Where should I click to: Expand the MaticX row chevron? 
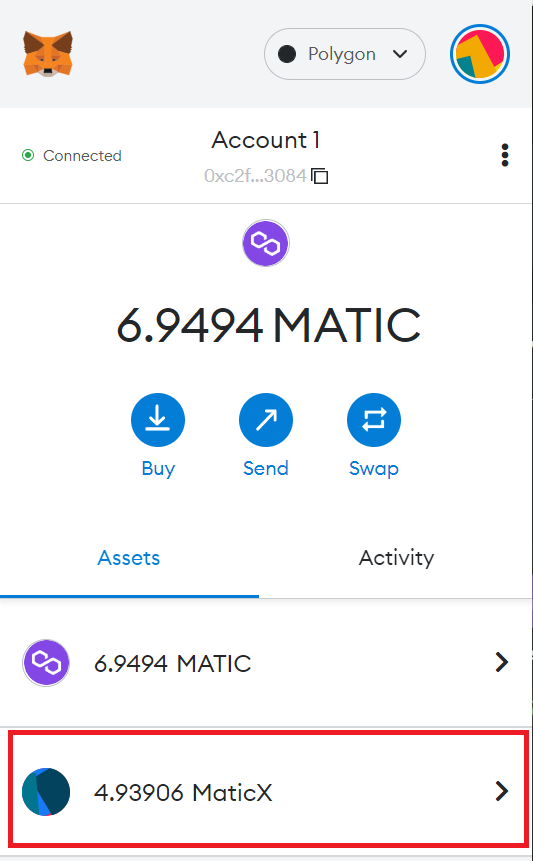point(501,791)
